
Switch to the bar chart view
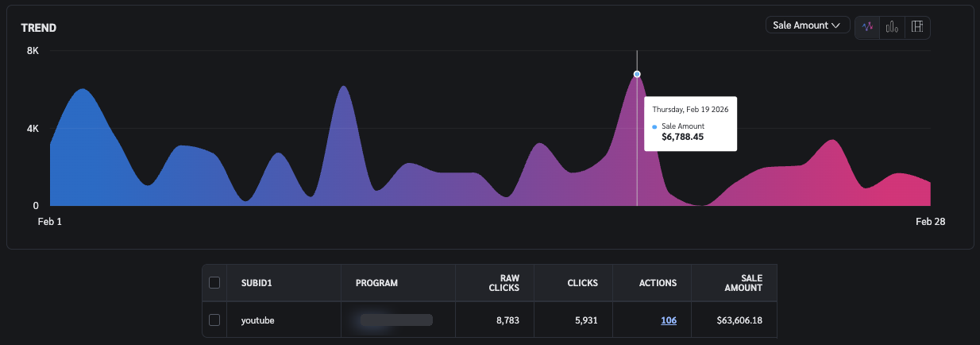[x=893, y=26]
